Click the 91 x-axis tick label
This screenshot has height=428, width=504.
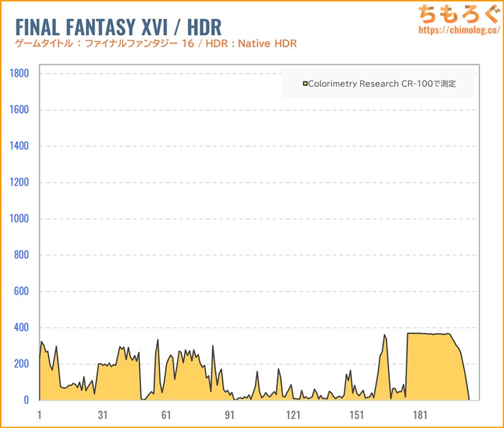230,415
